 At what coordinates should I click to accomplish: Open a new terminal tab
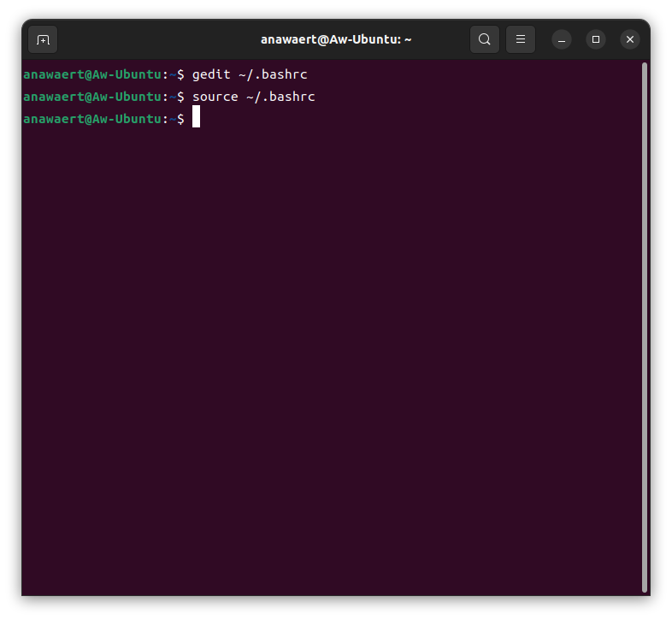[43, 39]
